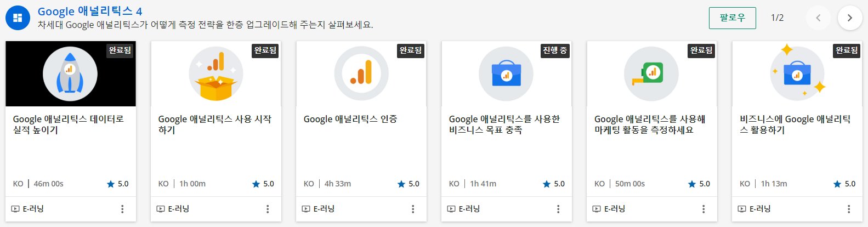Click the 46m 00s duration text
Image resolution: width=868 pixels, height=227 pixels.
click(49, 184)
